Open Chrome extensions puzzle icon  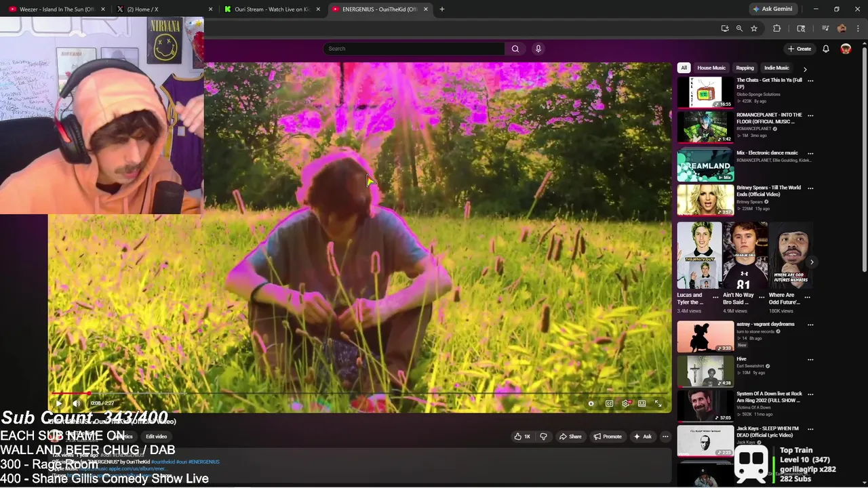(x=777, y=28)
